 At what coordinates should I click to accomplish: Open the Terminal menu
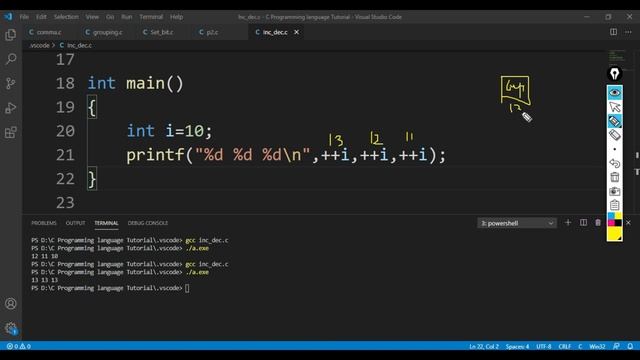tap(151, 17)
